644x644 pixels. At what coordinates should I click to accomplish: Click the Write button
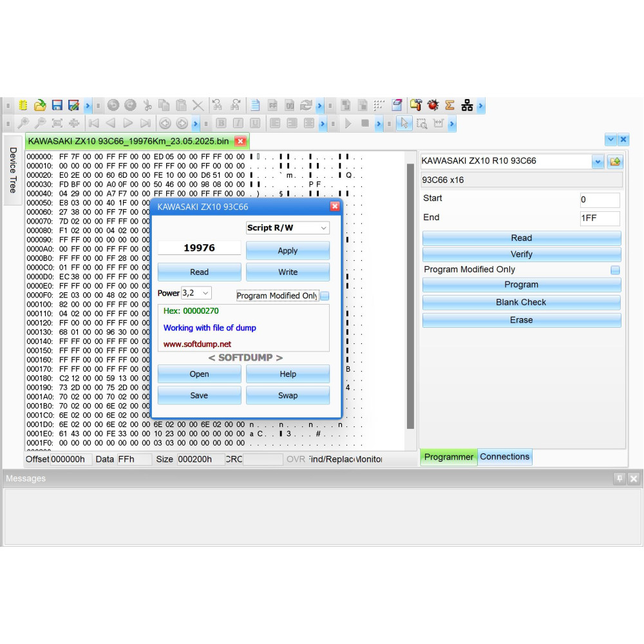coord(287,272)
